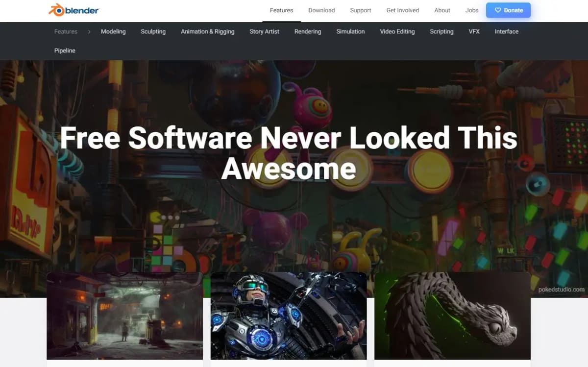Click the blue Donate button
588x367 pixels.
pos(508,10)
